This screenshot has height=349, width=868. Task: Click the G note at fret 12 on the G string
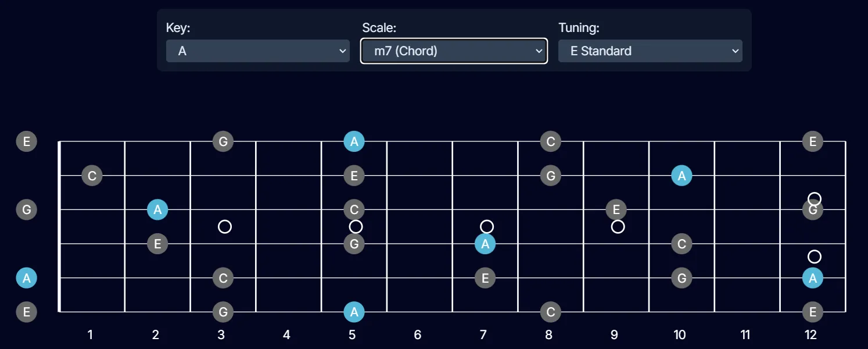pos(812,209)
